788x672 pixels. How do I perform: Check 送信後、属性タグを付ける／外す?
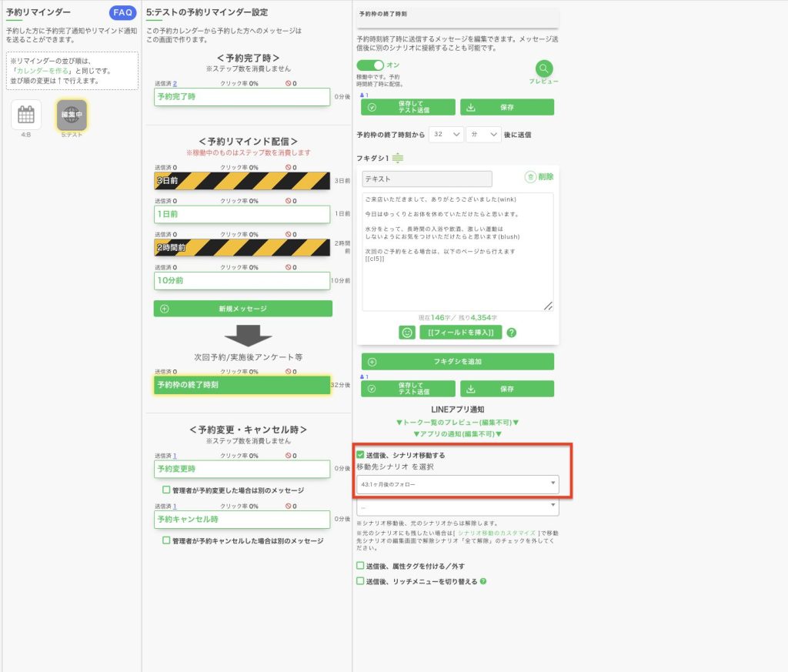[x=361, y=566]
